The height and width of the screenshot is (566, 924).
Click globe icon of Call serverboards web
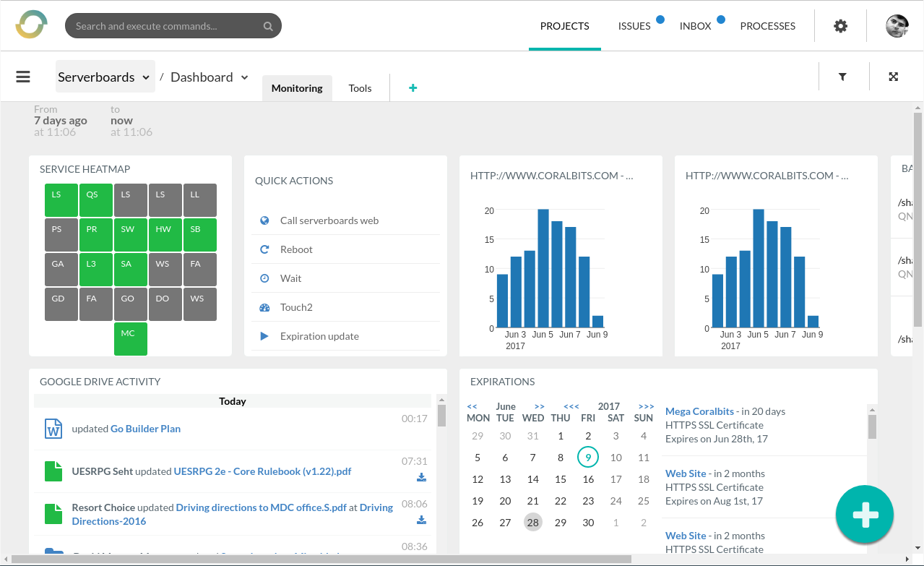[264, 220]
